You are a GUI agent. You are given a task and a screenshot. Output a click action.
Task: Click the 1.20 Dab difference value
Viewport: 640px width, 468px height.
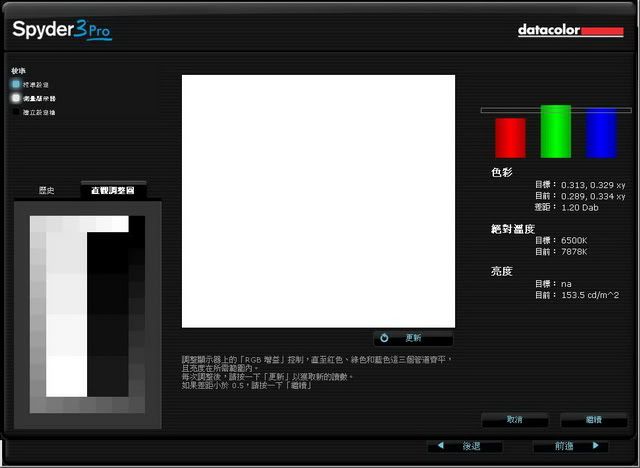[x=580, y=208]
